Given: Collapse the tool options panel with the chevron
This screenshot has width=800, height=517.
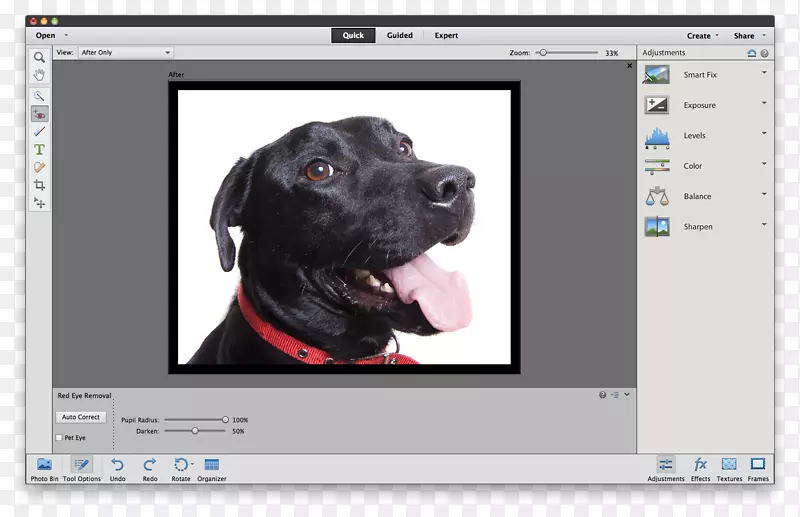Looking at the screenshot, I should pos(627,395).
